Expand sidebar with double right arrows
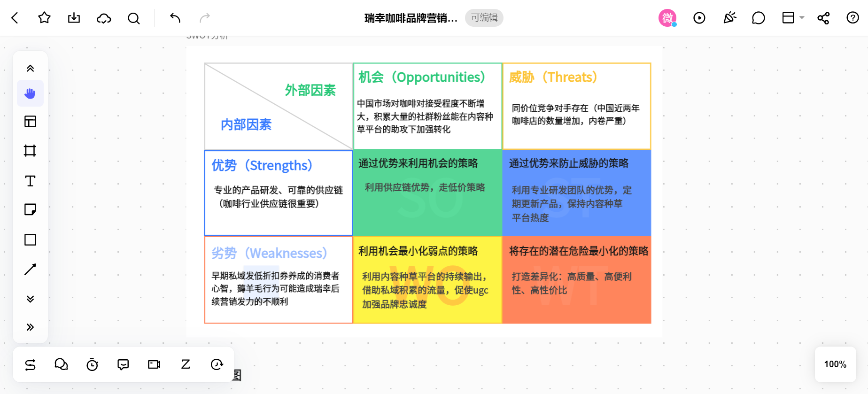The width and height of the screenshot is (868, 394). pos(30,327)
